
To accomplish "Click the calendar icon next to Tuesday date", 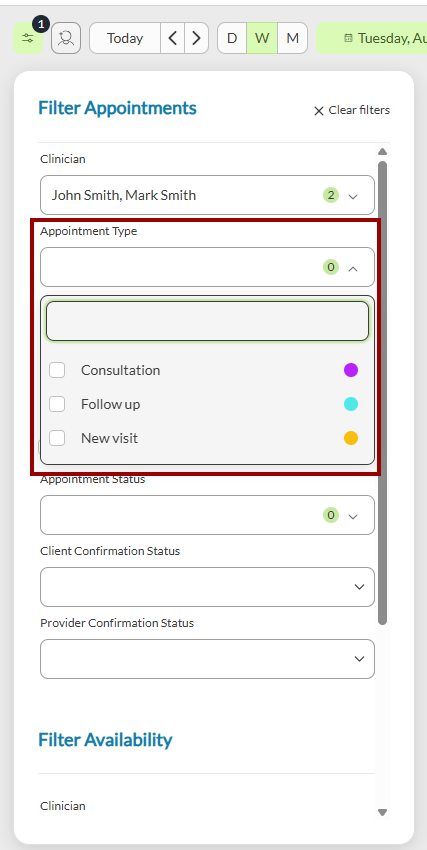I will coord(349,38).
